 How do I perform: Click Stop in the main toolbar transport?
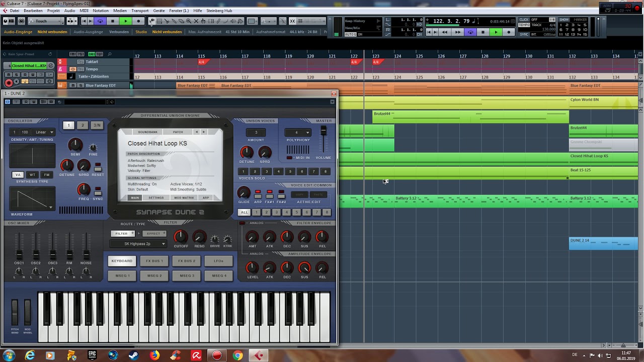113,21
